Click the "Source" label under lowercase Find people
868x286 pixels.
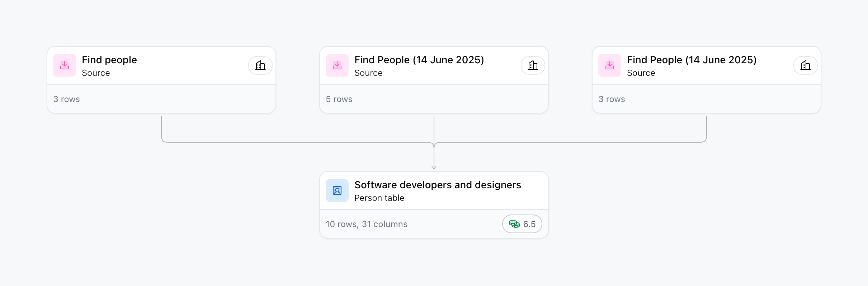point(96,73)
